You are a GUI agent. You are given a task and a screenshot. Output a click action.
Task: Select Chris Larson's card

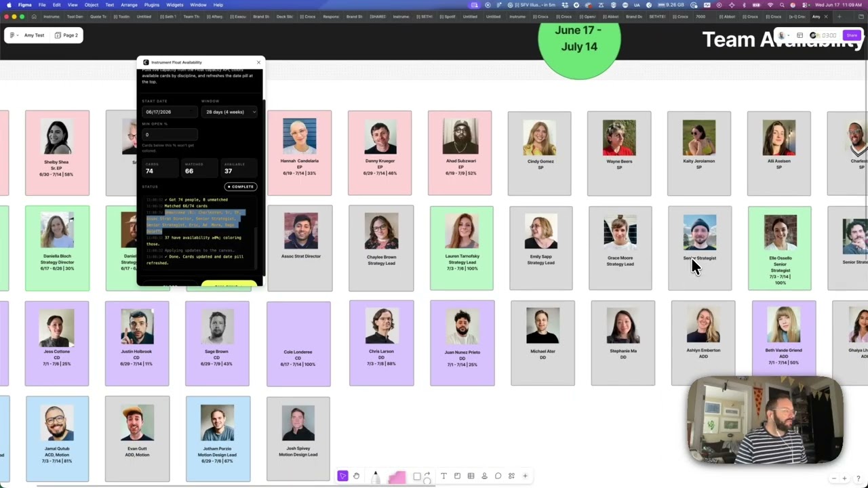[x=381, y=344]
